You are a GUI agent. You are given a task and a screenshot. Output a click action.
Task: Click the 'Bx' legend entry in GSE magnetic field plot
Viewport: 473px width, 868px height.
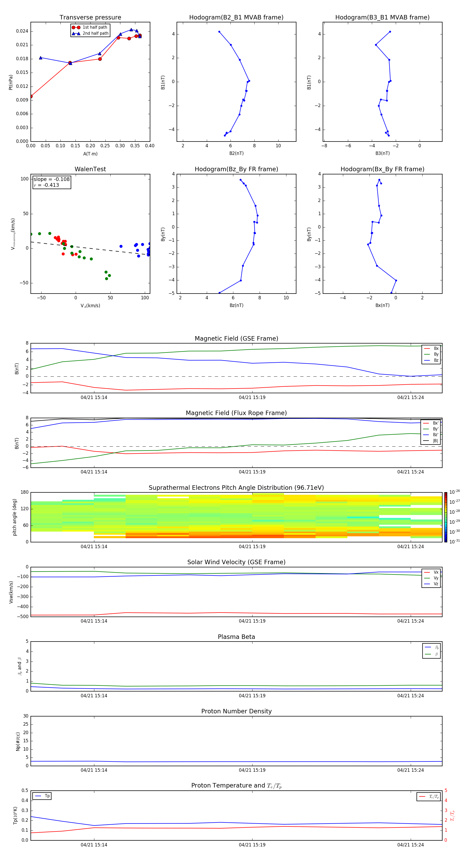coord(431,349)
